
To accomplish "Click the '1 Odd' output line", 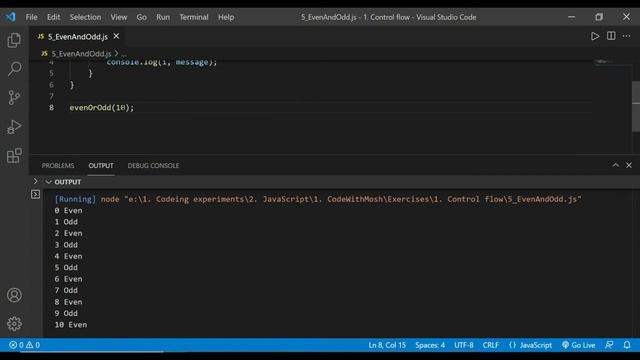I will [x=66, y=222].
